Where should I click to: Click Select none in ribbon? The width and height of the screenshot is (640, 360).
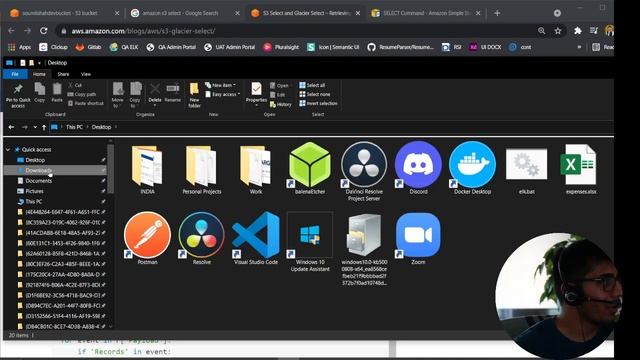(x=315, y=94)
